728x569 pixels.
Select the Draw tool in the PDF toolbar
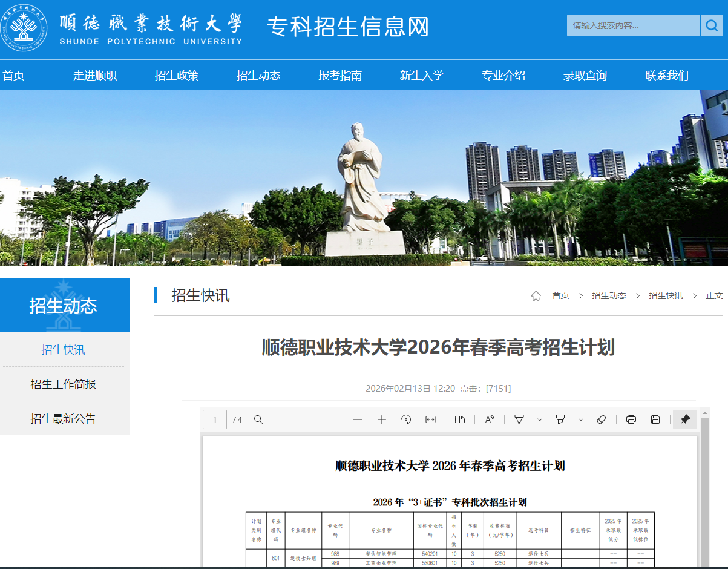coord(518,419)
